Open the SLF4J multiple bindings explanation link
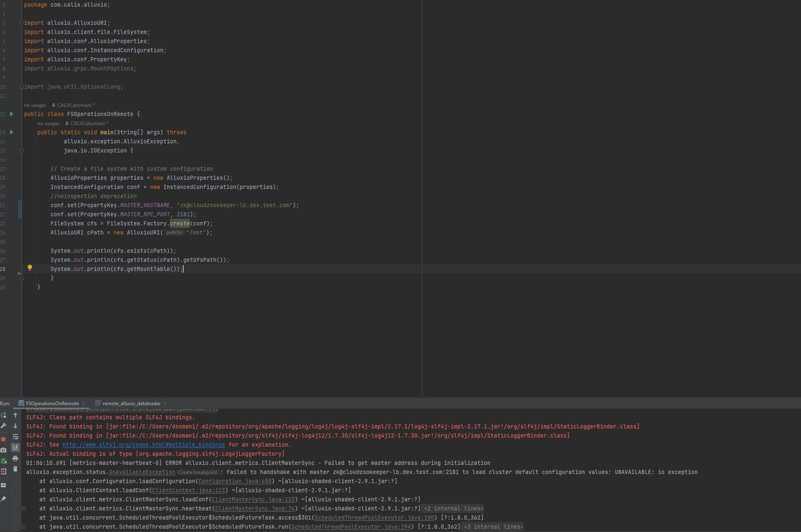Screen dimensions: 801x532 point(143,445)
